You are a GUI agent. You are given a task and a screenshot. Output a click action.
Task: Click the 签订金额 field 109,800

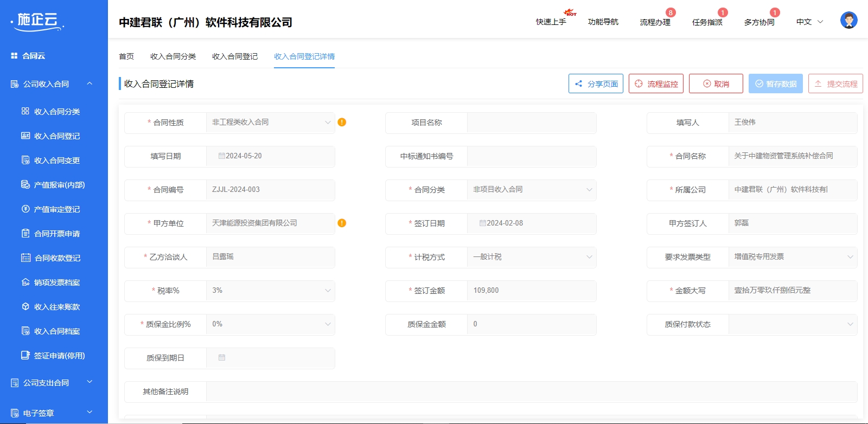532,291
